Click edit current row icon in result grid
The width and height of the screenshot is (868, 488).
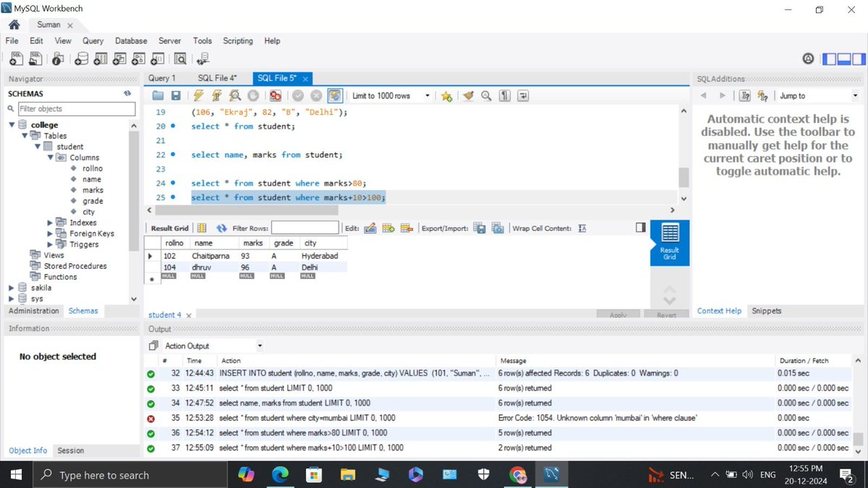[x=370, y=228]
